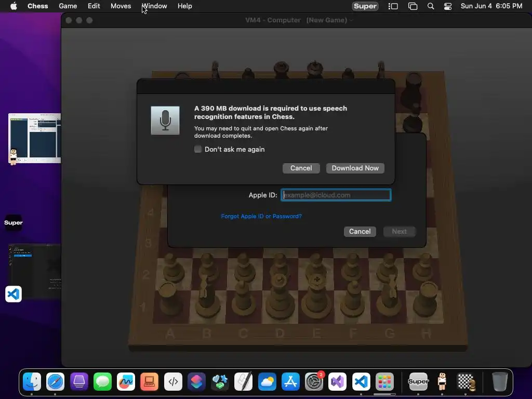Screen dimensions: 532x399
Task: Open System Preferences from the Dock
Action: 314,382
